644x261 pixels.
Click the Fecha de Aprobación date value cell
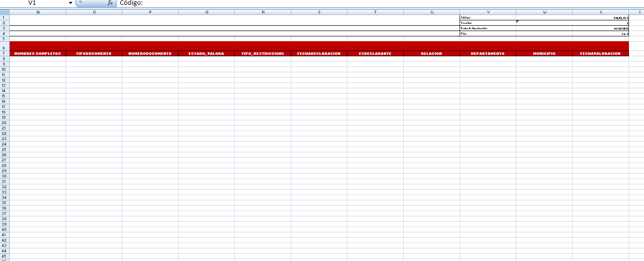[600, 28]
